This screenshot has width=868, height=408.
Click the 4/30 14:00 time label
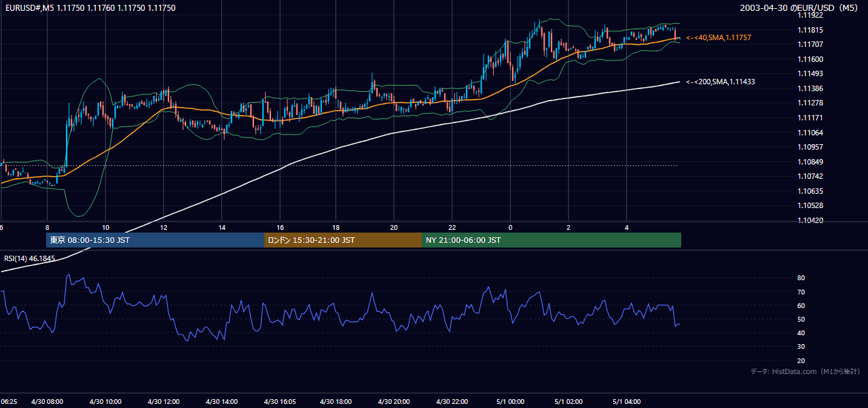pyautogui.click(x=221, y=401)
